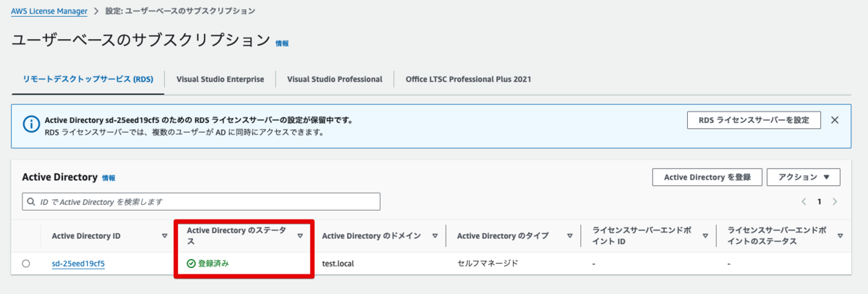Dismiss the RDS license server info banner
868x294 pixels.
pos(835,119)
